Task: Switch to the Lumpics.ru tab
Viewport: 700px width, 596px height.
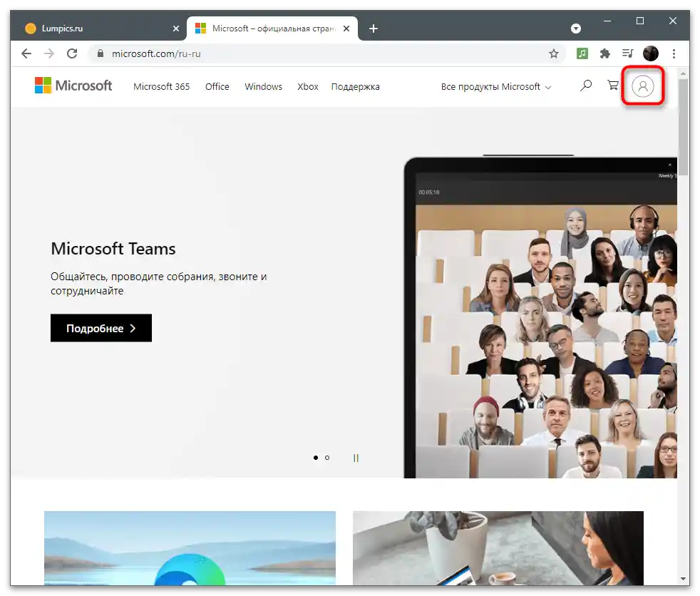Action: [x=98, y=29]
